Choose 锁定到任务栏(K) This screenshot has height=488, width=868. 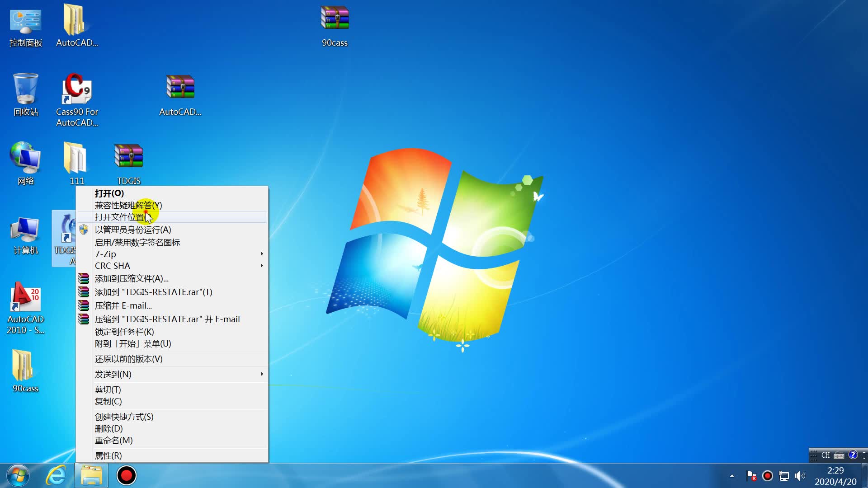click(172, 332)
